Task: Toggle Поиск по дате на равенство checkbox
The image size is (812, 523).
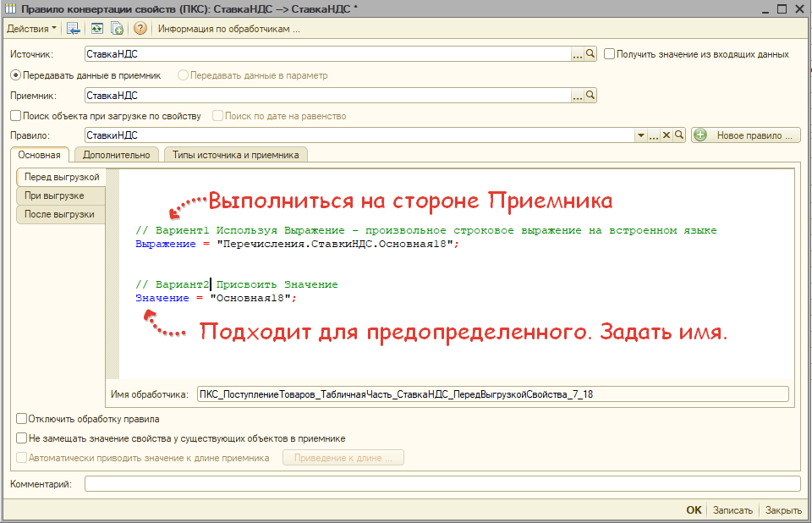Action: point(217,116)
